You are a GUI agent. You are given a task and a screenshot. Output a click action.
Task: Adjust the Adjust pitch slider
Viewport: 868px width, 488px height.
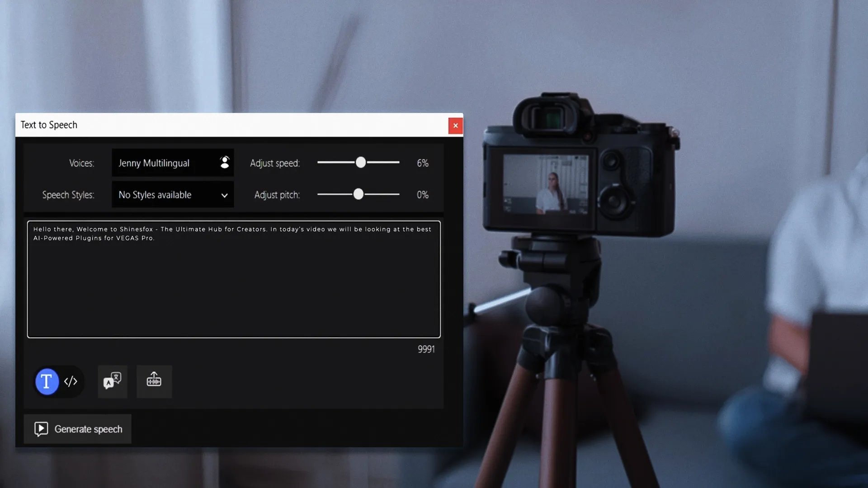tap(358, 194)
